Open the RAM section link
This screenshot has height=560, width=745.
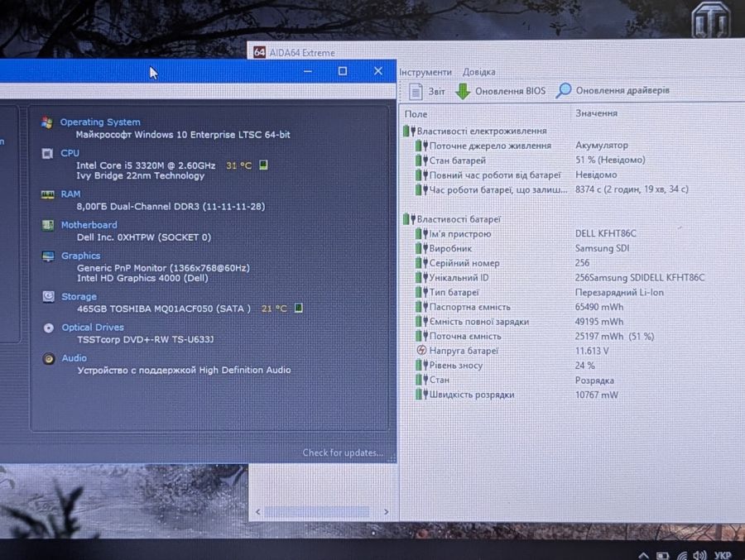pyautogui.click(x=70, y=194)
